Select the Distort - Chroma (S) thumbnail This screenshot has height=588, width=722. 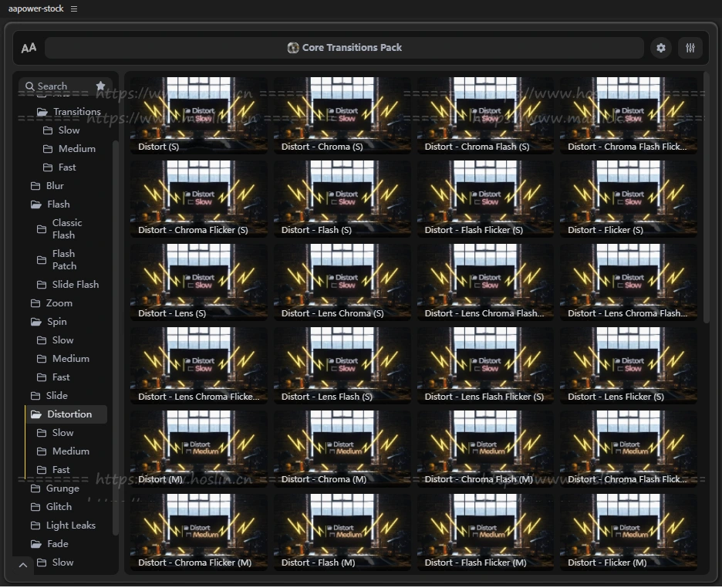pos(342,113)
